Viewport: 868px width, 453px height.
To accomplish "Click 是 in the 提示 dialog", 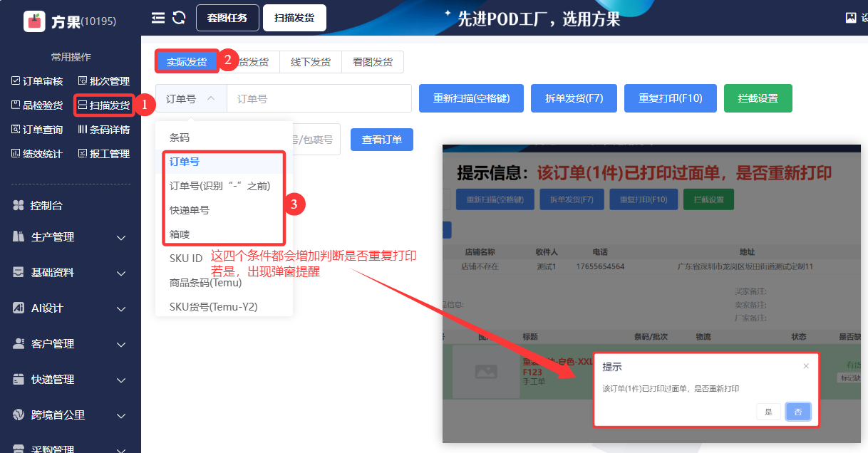I will click(768, 412).
